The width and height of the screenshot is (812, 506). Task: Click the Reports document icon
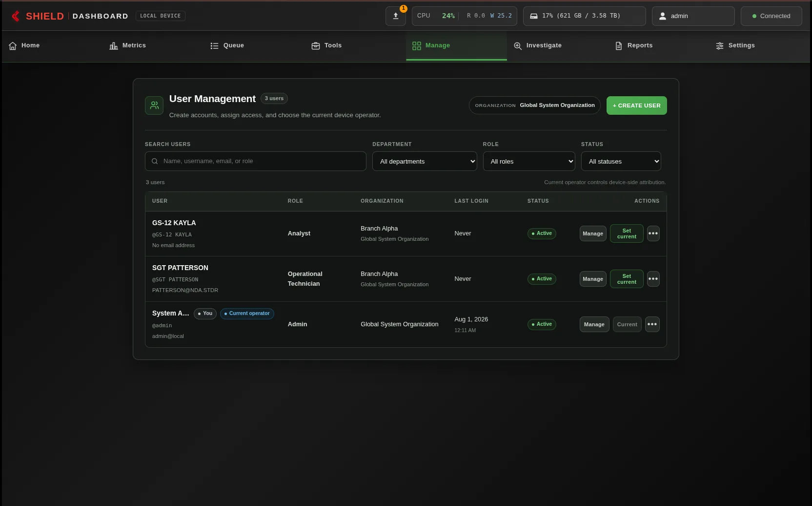click(619, 46)
